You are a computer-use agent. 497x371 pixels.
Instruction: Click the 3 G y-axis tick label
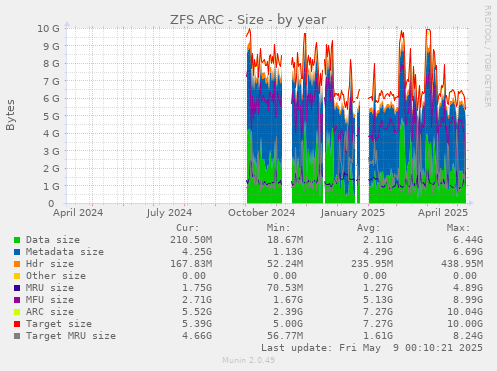[x=51, y=151]
